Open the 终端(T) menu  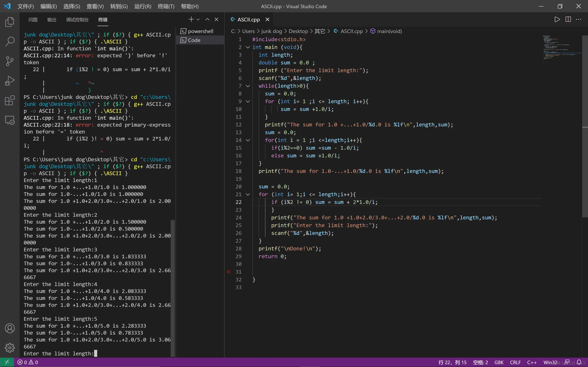(166, 6)
